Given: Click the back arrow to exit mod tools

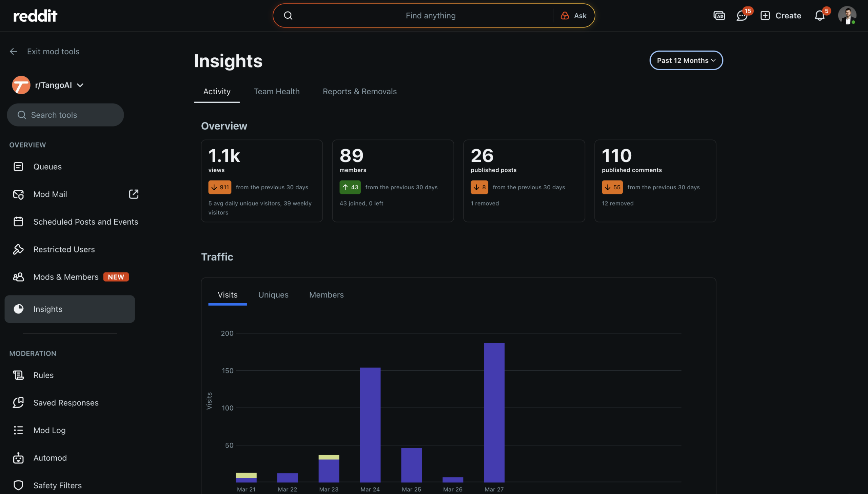Looking at the screenshot, I should pyautogui.click(x=14, y=52).
